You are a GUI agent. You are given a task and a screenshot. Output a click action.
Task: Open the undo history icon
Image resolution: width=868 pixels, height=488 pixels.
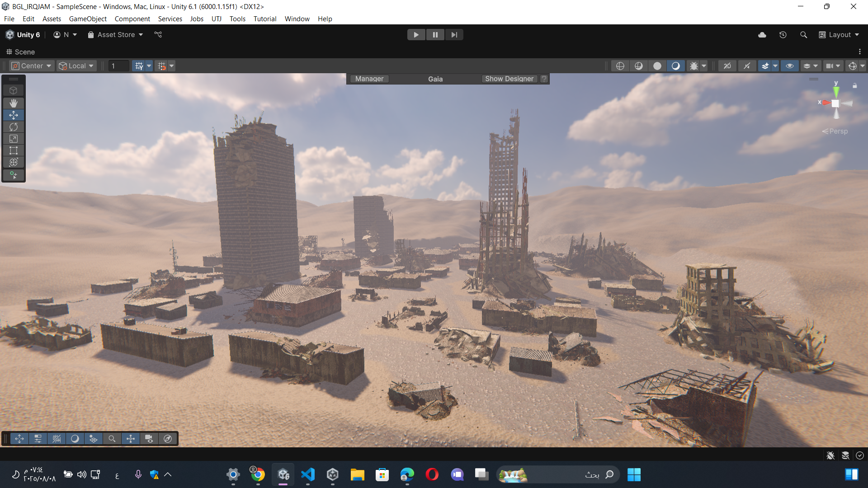(x=783, y=35)
